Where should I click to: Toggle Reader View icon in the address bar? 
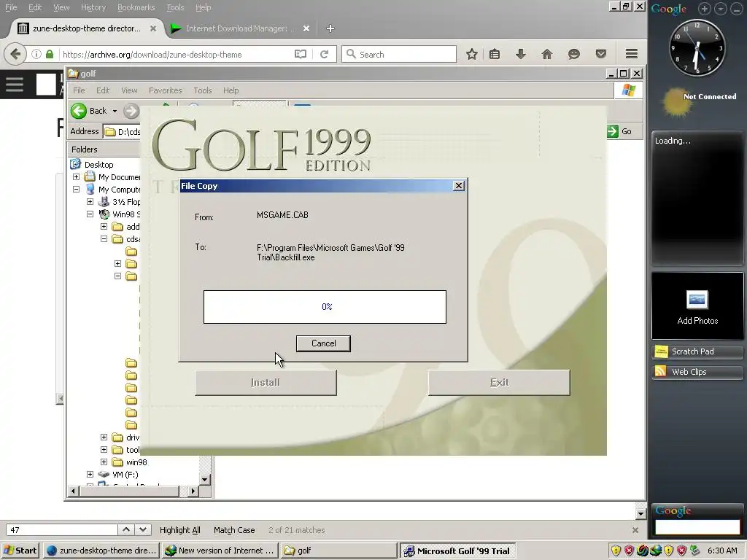[300, 54]
